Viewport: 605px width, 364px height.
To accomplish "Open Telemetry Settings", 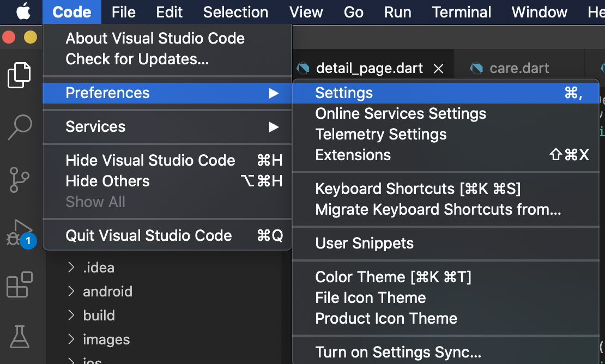I will pyautogui.click(x=446, y=134).
